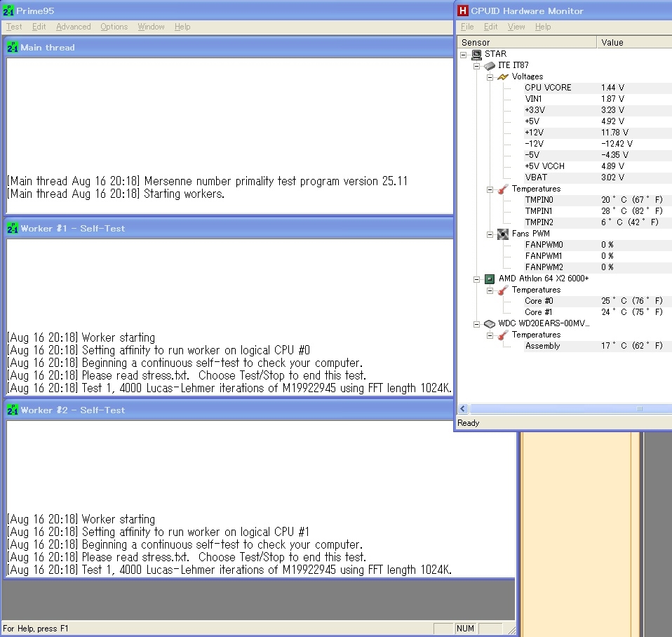Collapse the Fans PWM tree section
Image resolution: width=672 pixels, height=637 pixels.
click(490, 234)
